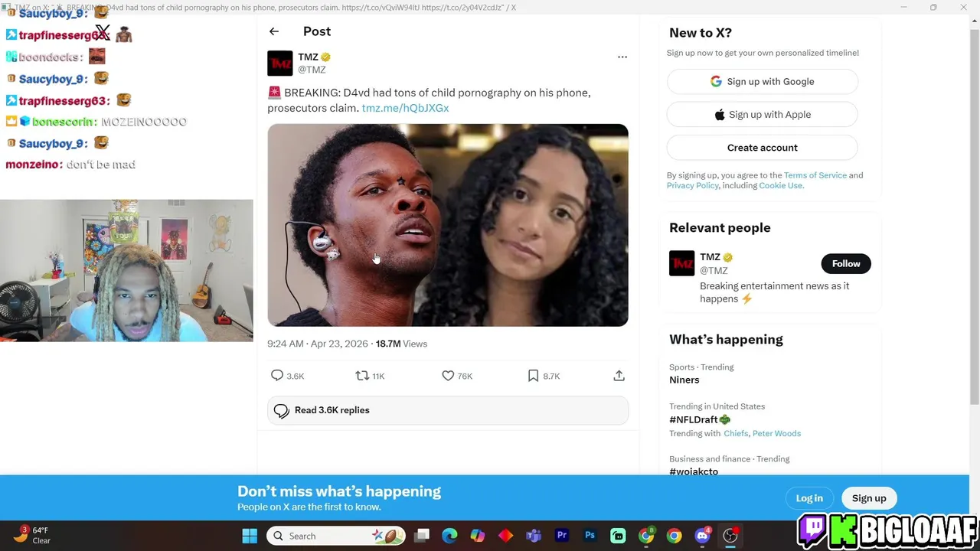The height and width of the screenshot is (551, 980).
Task: Click the Chiefs trending link
Action: pos(736,433)
